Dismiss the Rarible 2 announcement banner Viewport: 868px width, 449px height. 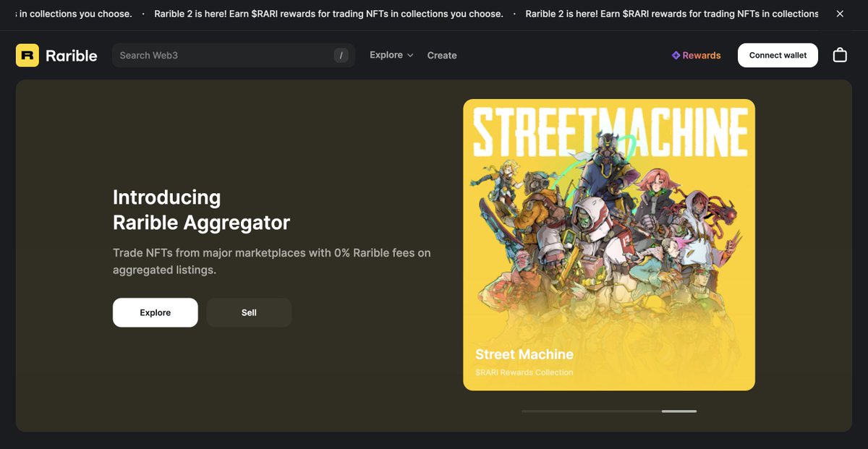[840, 14]
